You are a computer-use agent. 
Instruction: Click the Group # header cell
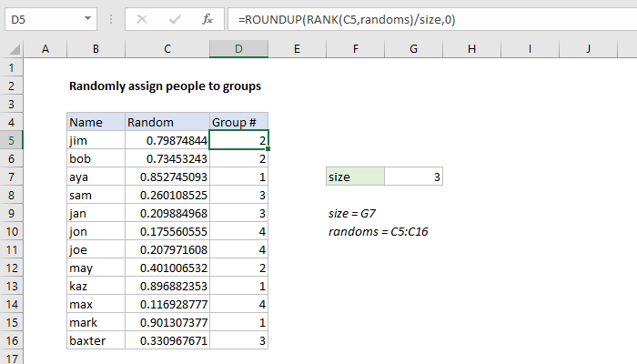[x=238, y=123]
